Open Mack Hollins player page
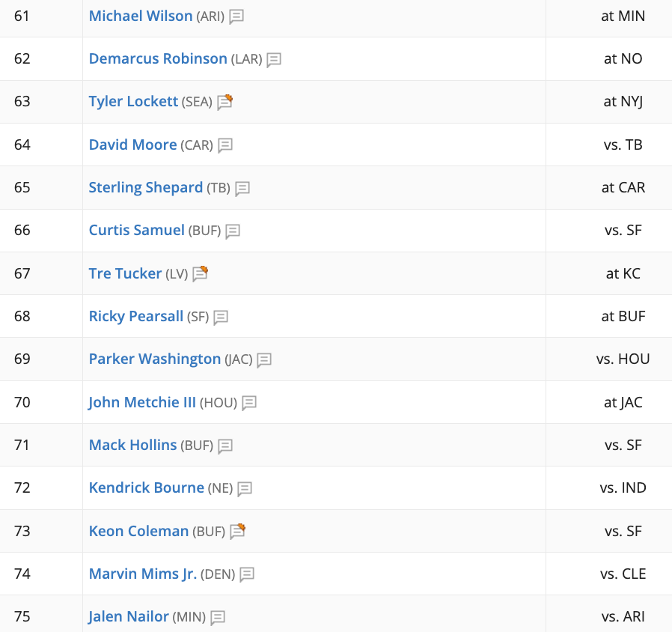The width and height of the screenshot is (672, 632). pyautogui.click(x=133, y=445)
